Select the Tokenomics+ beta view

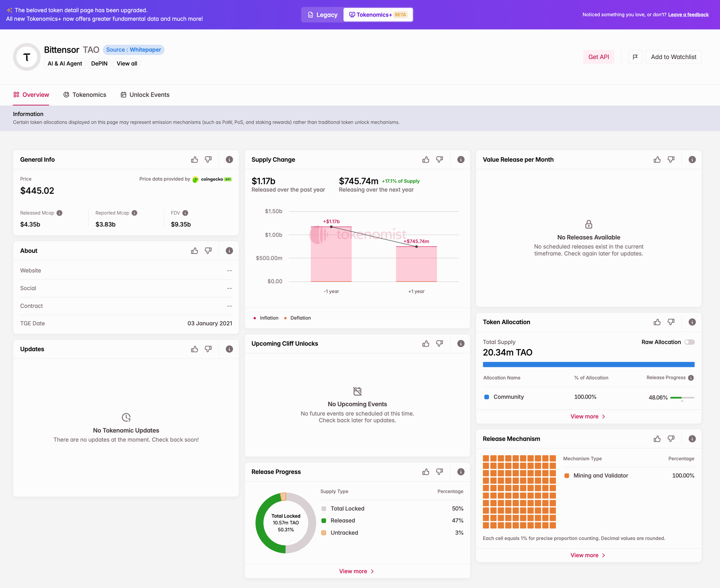pos(378,15)
